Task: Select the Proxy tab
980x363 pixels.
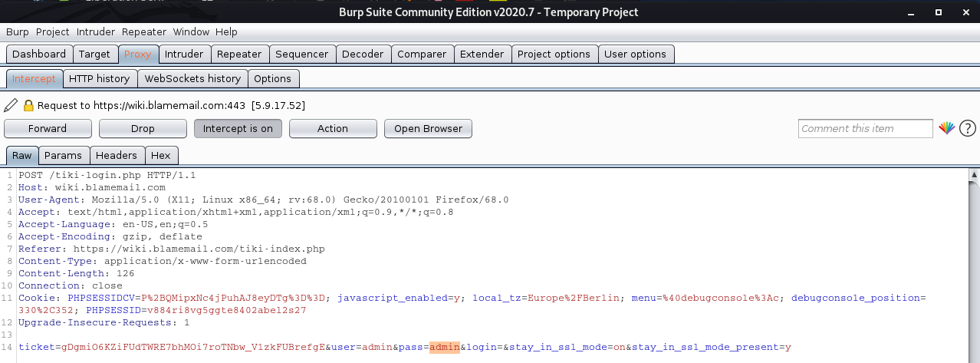Action: (138, 54)
